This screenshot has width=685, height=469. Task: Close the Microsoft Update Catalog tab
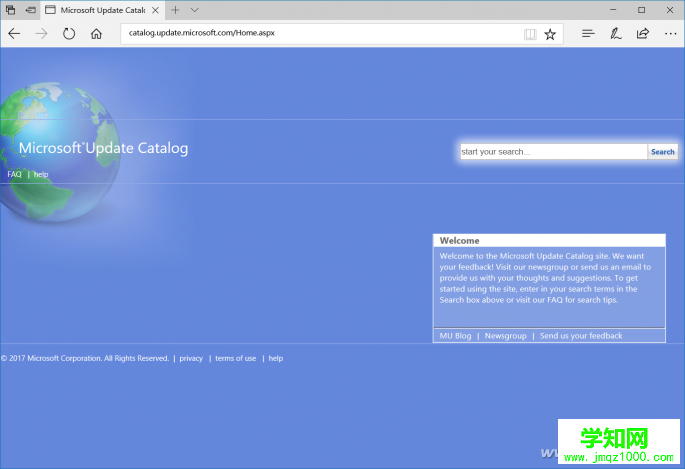[x=155, y=10]
